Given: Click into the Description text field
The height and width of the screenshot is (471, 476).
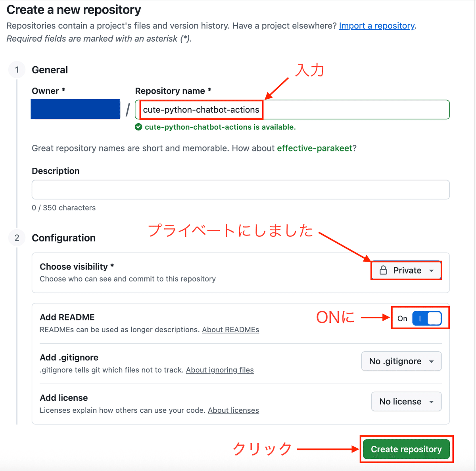Looking at the screenshot, I should (x=241, y=190).
